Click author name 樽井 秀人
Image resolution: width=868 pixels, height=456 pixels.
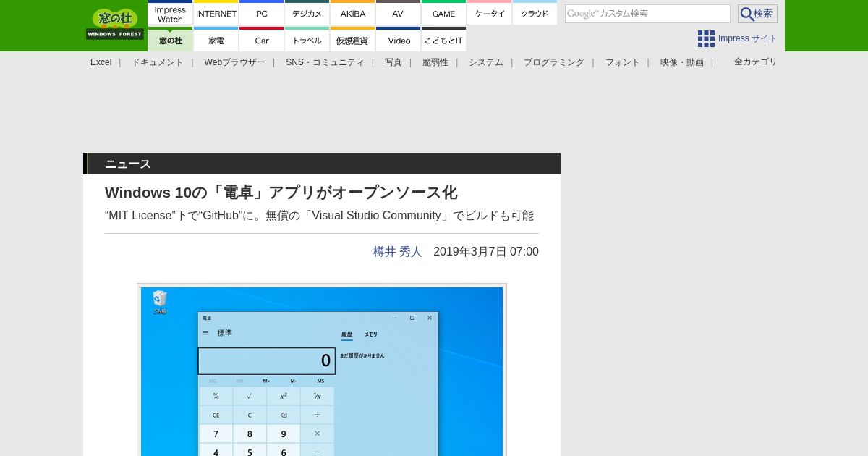398,252
